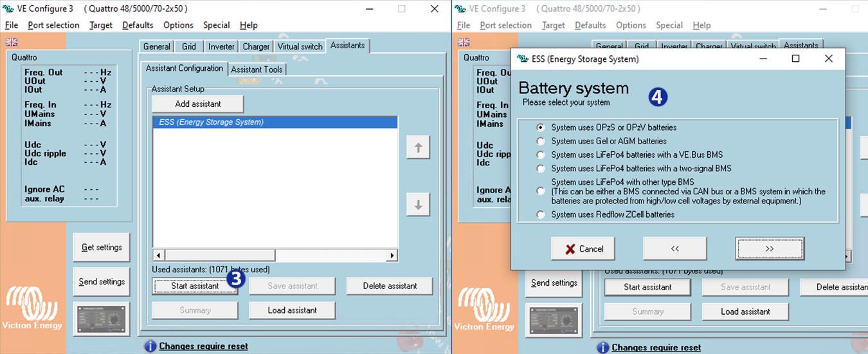Viewport: 868px width, 354px height.
Task: Select LiFePo4 with other type BMS
Action: tap(541, 191)
